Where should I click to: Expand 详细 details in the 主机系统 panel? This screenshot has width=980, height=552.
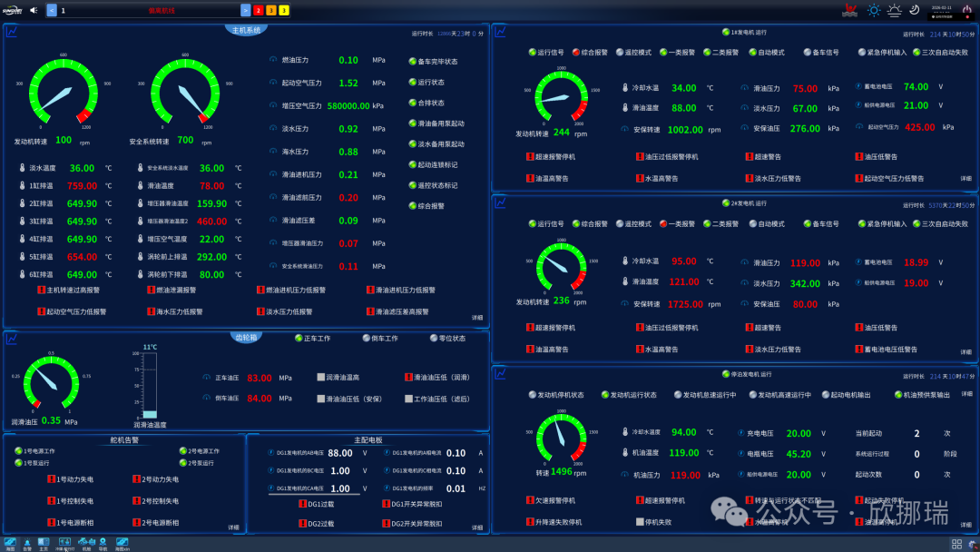[477, 318]
